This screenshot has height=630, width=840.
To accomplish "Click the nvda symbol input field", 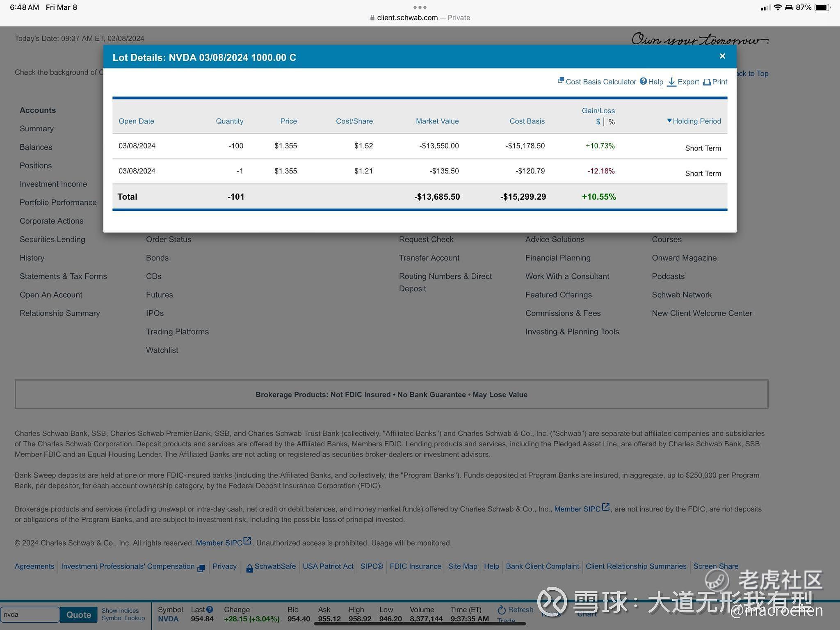I will coord(30,614).
